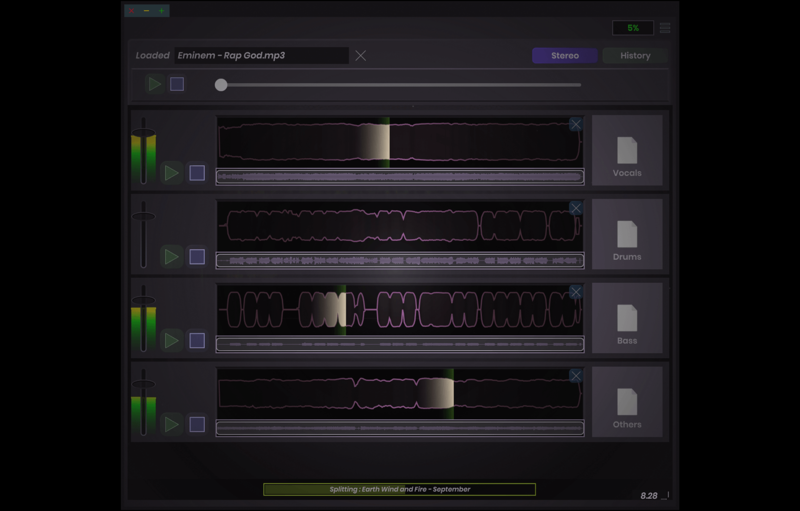Maximize the window with the green button
This screenshot has width=800, height=511.
tap(161, 10)
